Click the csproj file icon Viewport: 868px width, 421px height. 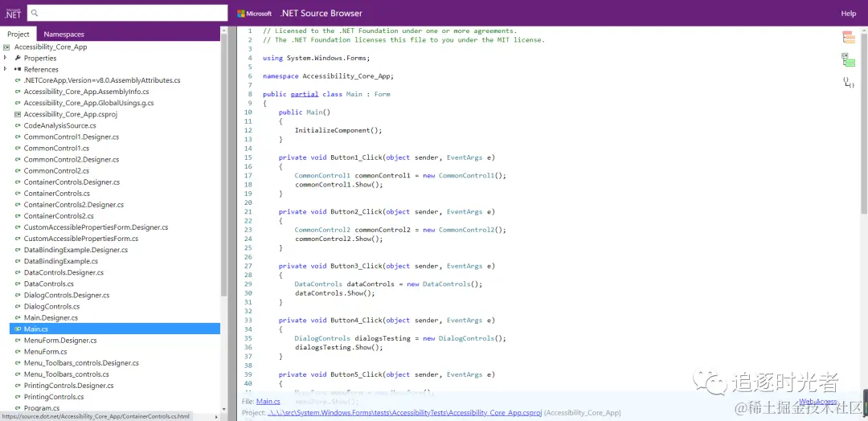point(18,114)
